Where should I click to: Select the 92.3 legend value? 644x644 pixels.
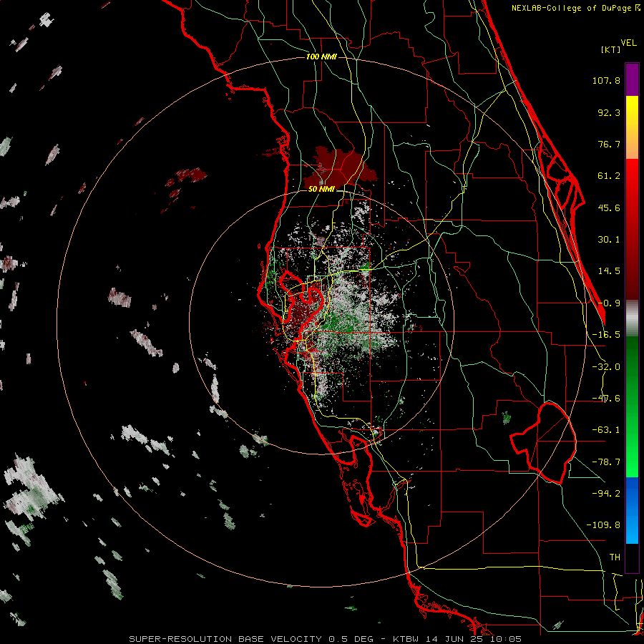coord(609,112)
